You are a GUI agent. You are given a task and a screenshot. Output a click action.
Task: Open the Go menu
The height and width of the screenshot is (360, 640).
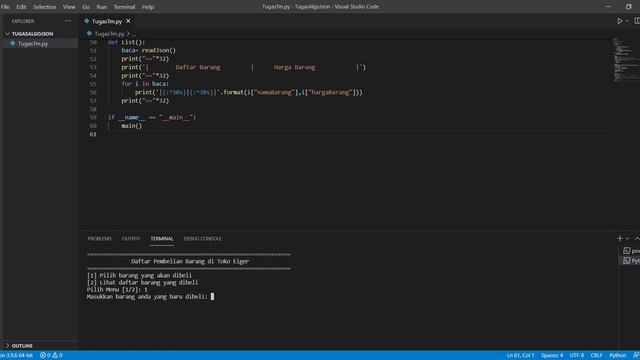(x=86, y=7)
